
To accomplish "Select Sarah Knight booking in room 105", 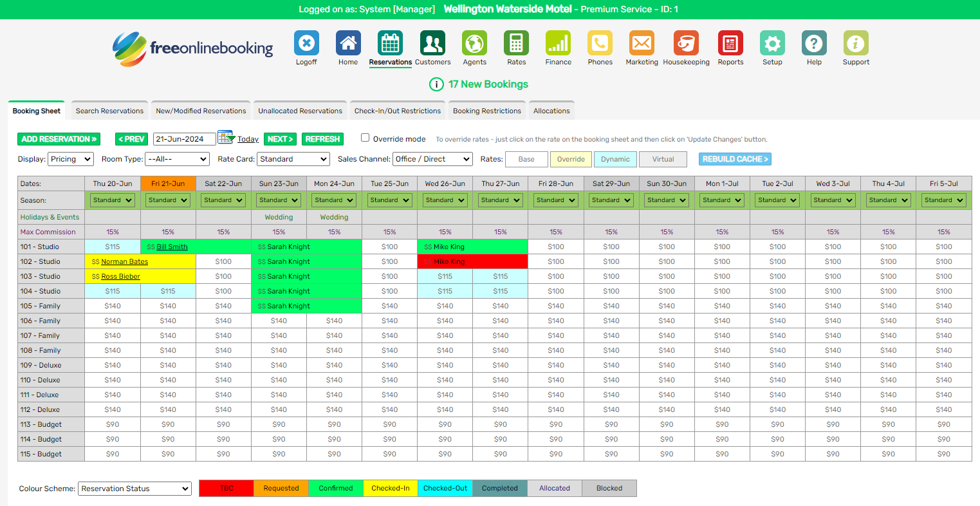I will (x=306, y=306).
